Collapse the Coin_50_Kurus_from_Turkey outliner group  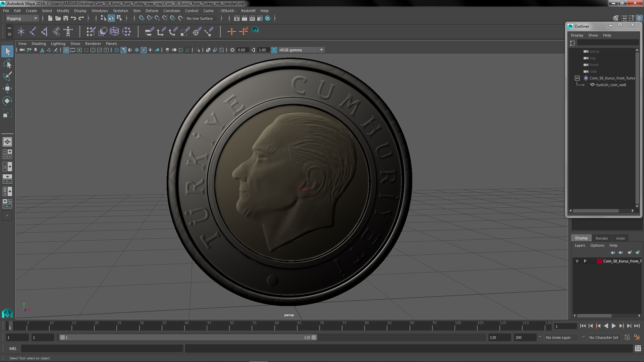(577, 78)
